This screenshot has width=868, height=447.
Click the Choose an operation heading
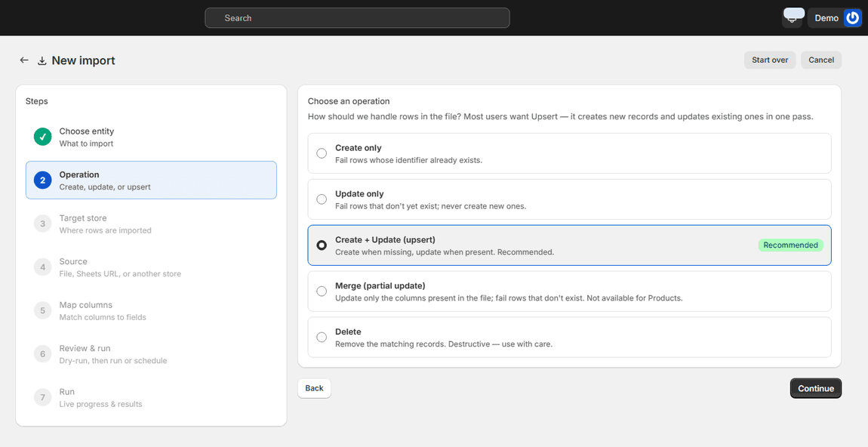[x=349, y=101]
